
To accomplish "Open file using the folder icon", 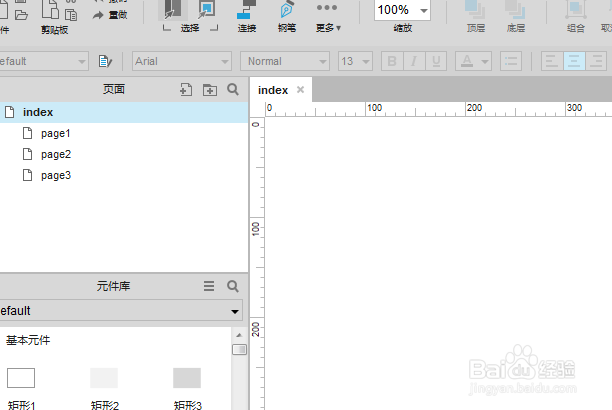I will tap(21, 15).
